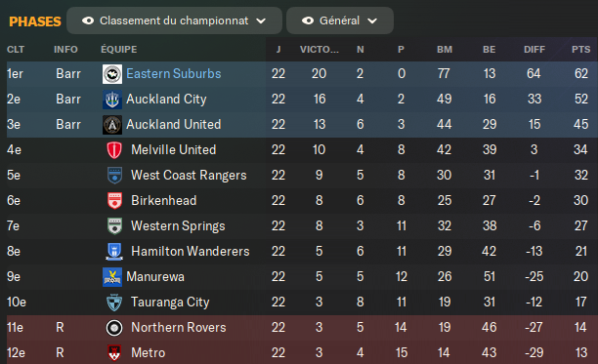Select the Melville United red shield logo
This screenshot has height=364, width=598.
114,150
